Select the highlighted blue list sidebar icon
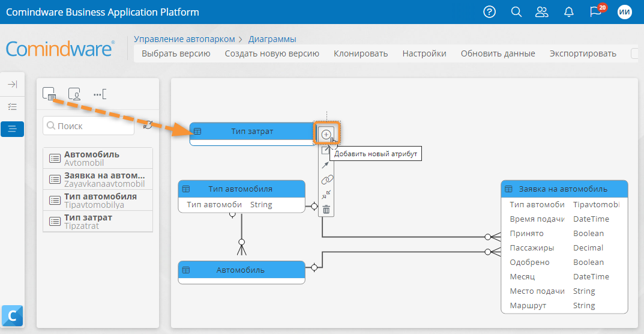This screenshot has width=644, height=334. coord(13,129)
